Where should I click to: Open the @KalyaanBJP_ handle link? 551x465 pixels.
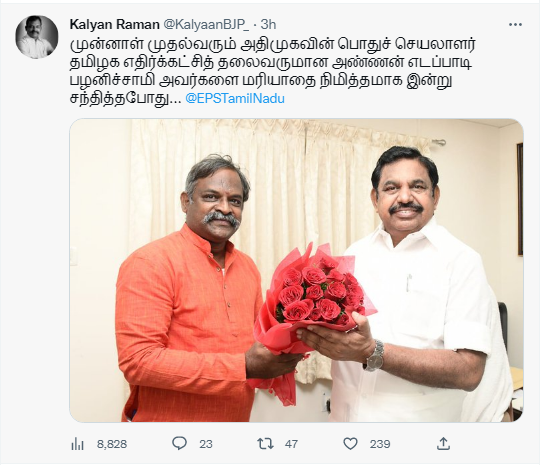click(207, 25)
